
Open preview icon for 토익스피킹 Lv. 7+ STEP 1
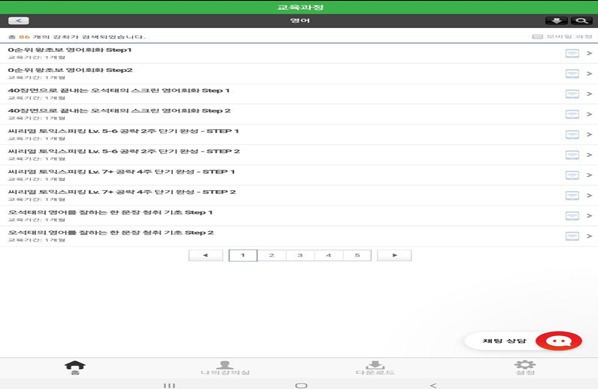pyautogui.click(x=572, y=175)
